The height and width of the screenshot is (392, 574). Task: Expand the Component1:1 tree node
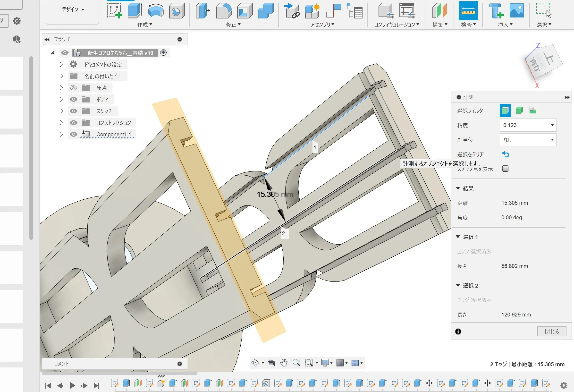pyautogui.click(x=61, y=134)
